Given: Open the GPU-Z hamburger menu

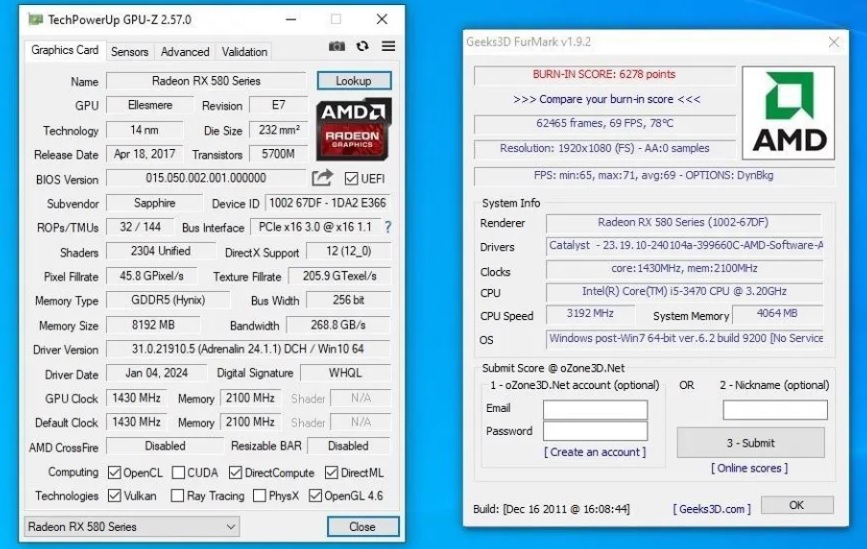Looking at the screenshot, I should click(x=388, y=46).
